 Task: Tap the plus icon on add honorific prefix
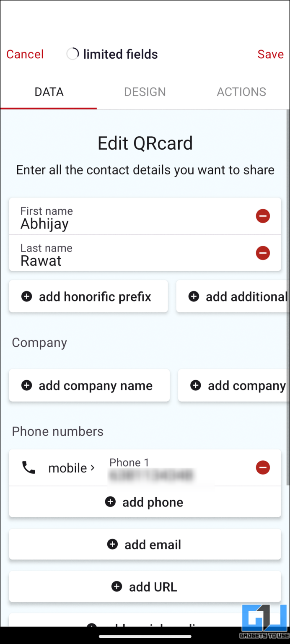(26, 296)
